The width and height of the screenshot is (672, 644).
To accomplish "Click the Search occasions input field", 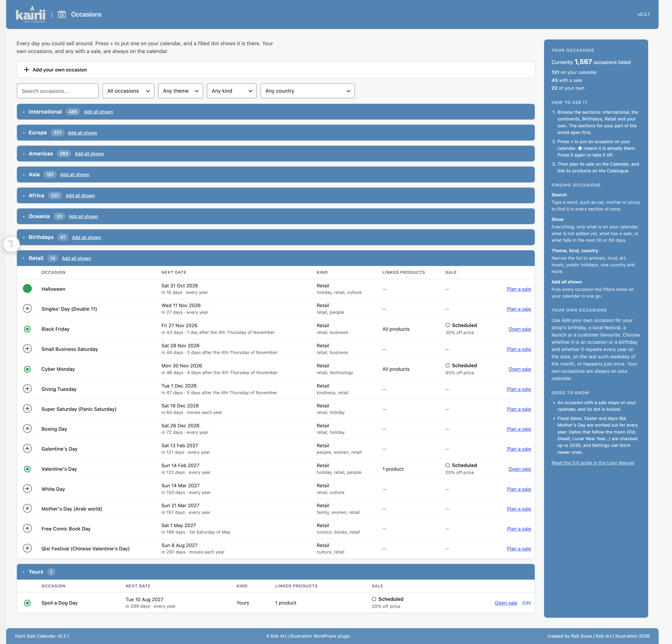I will tap(58, 91).
